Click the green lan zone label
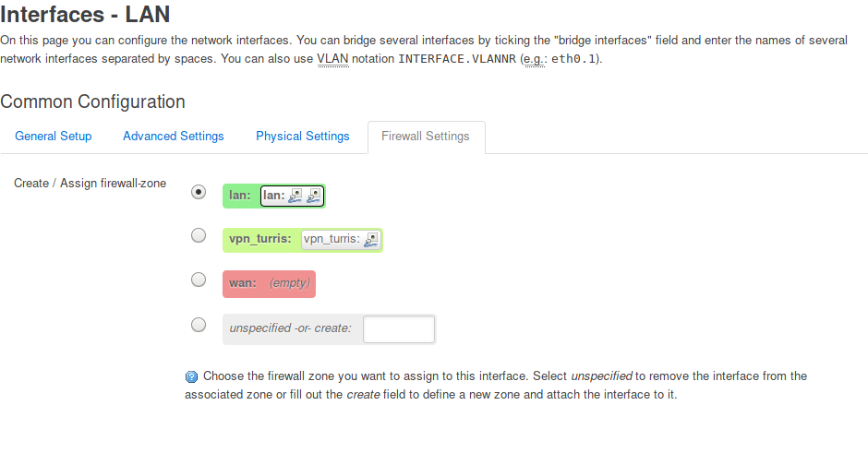Image resolution: width=868 pixels, height=453 pixels. 240,196
